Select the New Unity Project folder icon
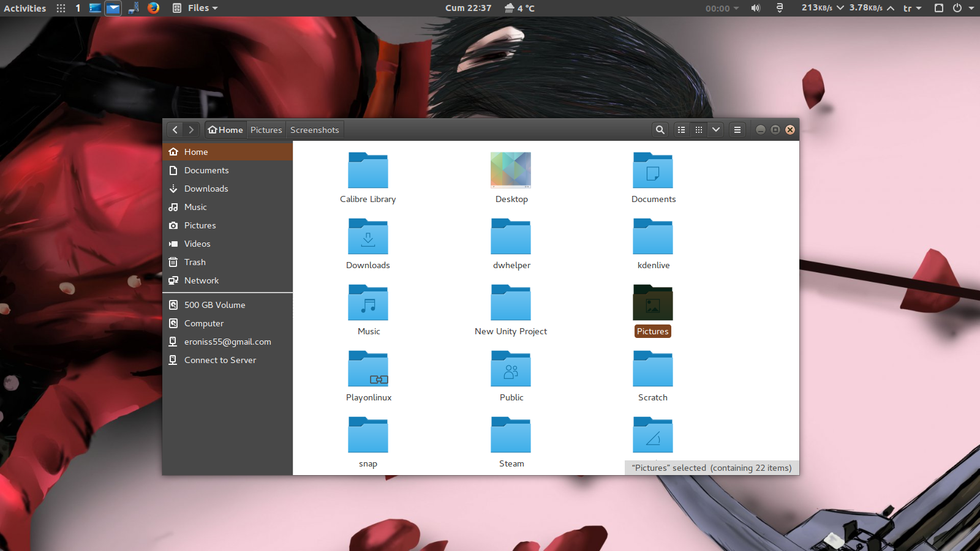The width and height of the screenshot is (980, 551). point(511,302)
